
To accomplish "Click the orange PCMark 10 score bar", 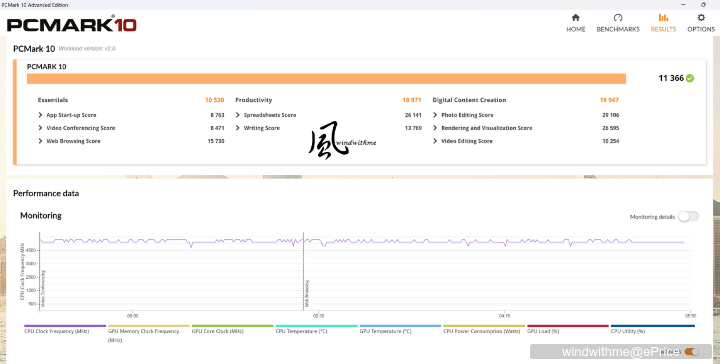I will click(326, 78).
